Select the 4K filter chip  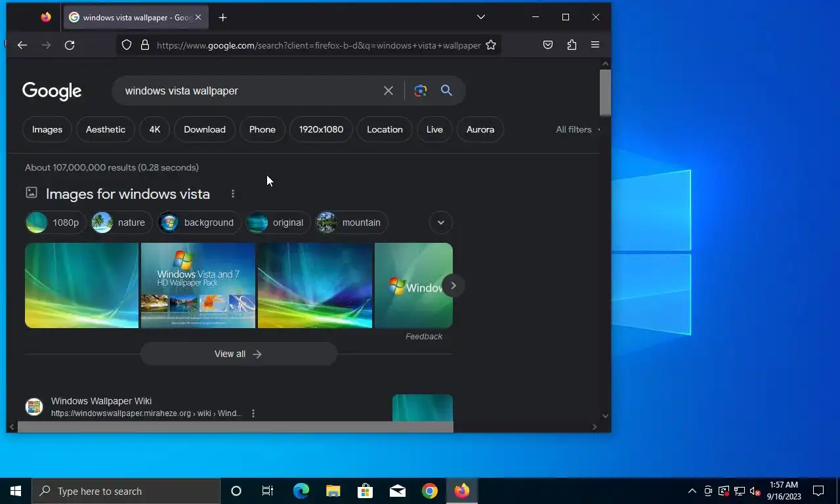(x=155, y=129)
